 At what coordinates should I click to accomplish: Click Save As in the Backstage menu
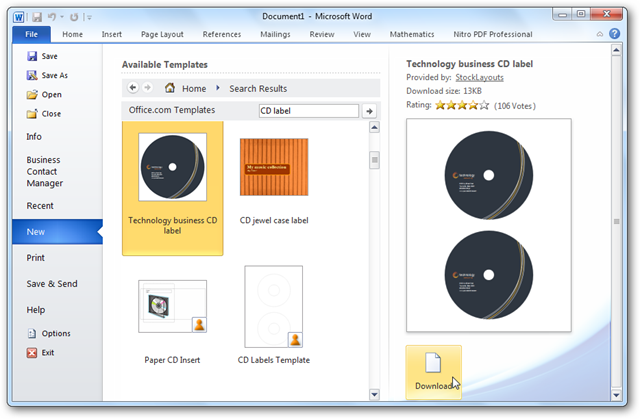click(47, 75)
